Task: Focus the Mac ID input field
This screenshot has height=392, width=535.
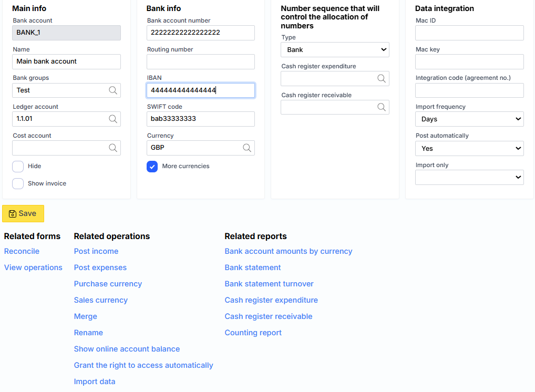Action: (469, 33)
